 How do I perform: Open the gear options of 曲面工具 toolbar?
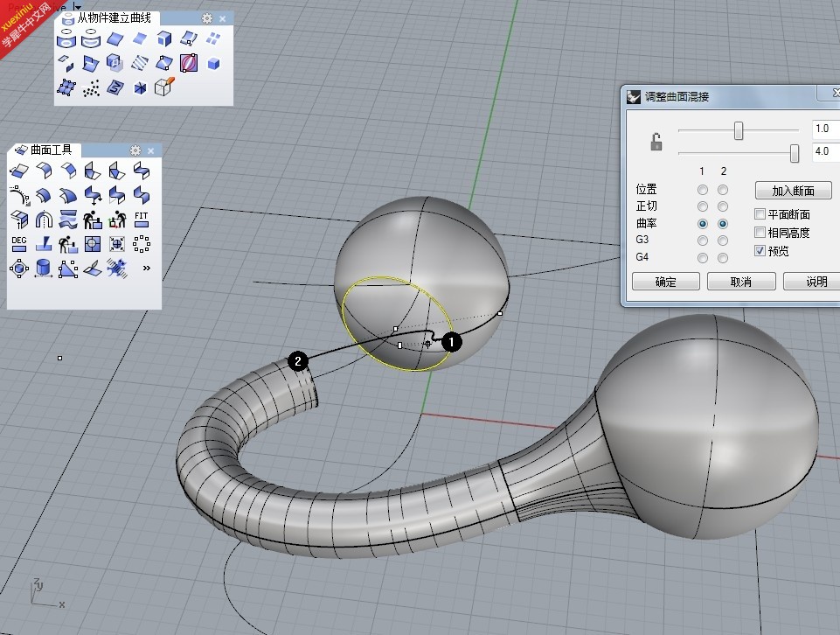pyautogui.click(x=135, y=150)
